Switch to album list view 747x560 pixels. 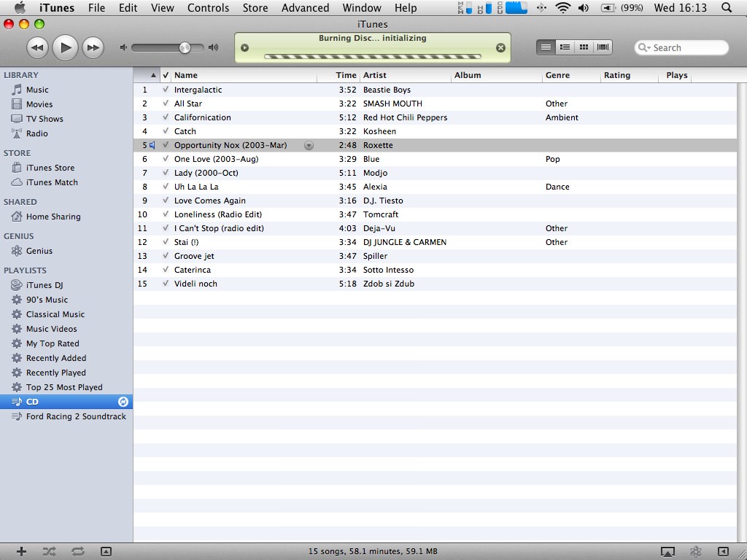coord(565,47)
